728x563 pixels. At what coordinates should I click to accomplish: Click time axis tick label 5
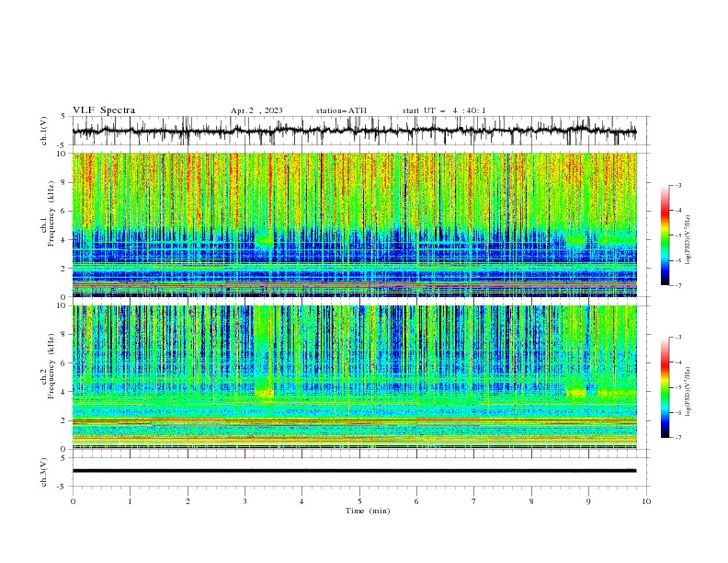click(359, 501)
